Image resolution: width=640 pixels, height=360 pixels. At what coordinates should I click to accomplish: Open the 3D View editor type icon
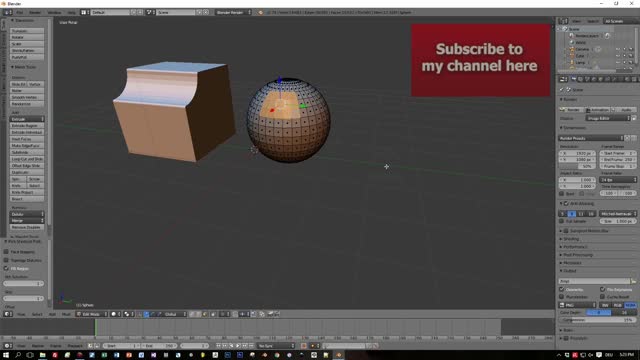(x=7, y=314)
